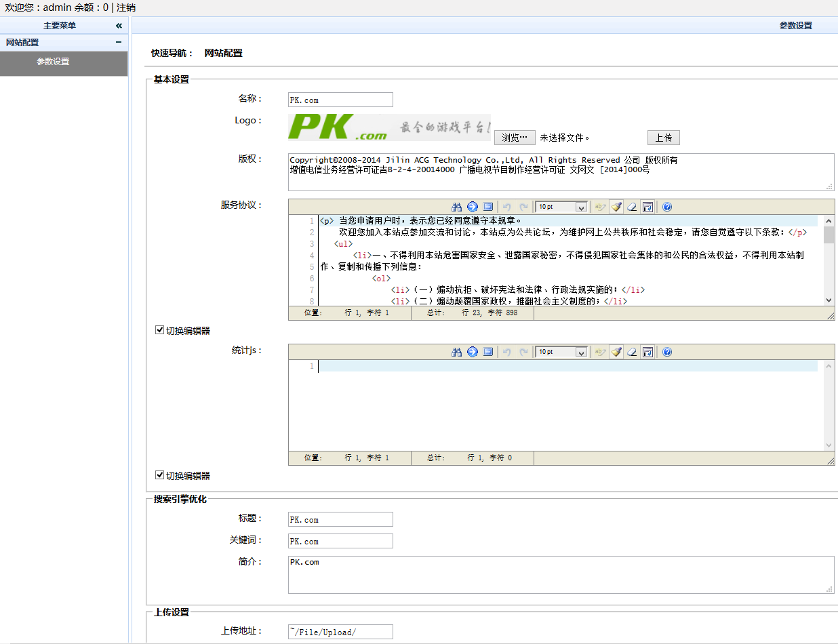Click the 上传 upload button
The image size is (838, 644).
tap(664, 138)
